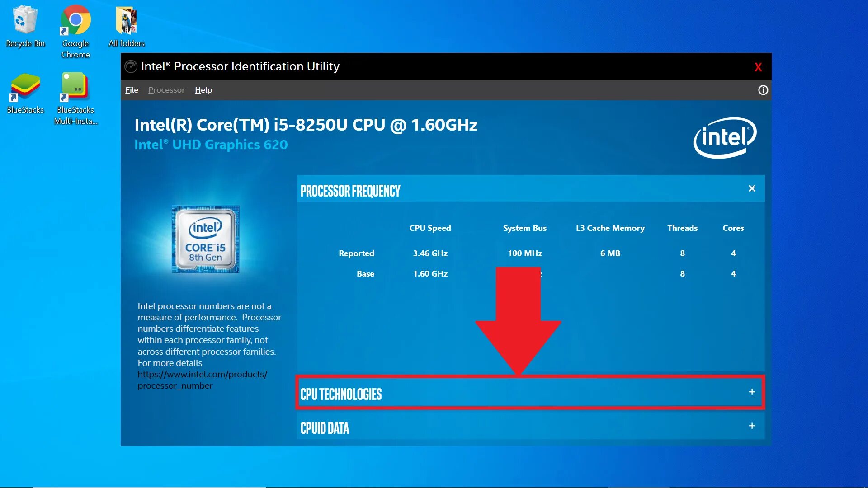Click the Processor Frequency header title
The image size is (868, 488).
coord(350,191)
